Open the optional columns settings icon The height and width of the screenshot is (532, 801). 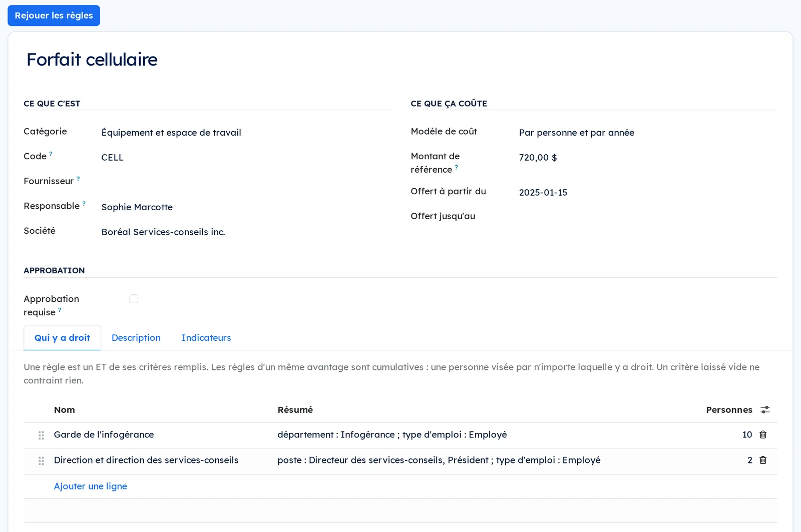pyautogui.click(x=765, y=410)
